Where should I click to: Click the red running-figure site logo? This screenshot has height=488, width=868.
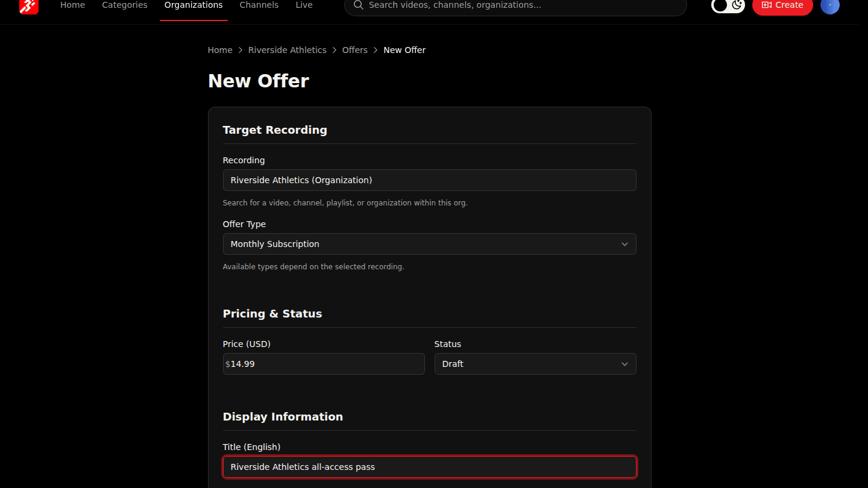pos(29,5)
